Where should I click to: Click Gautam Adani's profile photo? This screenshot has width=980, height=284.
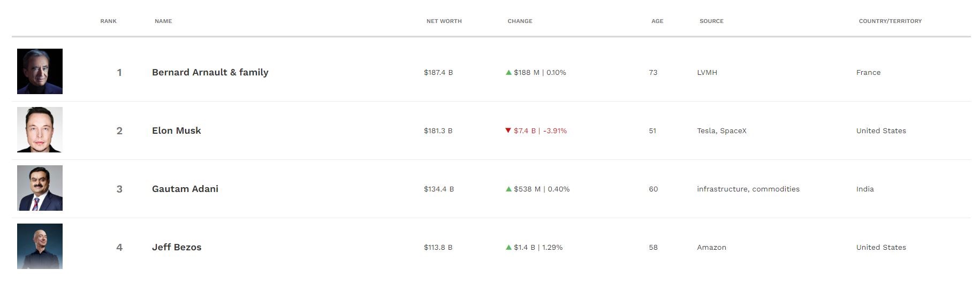click(x=40, y=188)
